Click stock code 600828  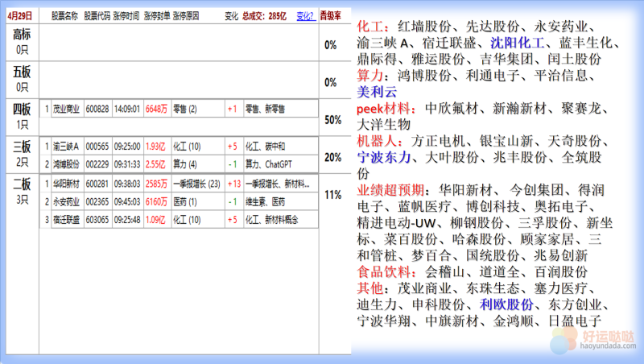[x=97, y=109]
